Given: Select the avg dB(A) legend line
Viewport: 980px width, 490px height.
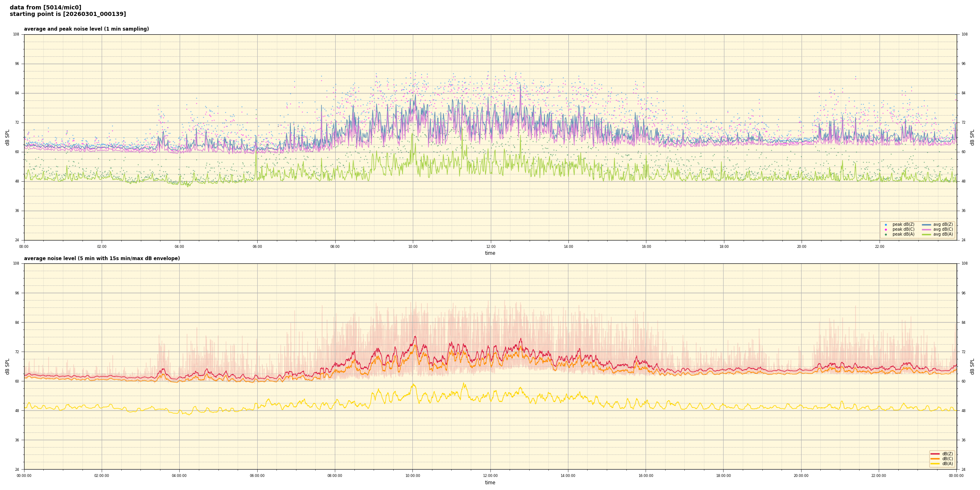Looking at the screenshot, I should 927,234.
